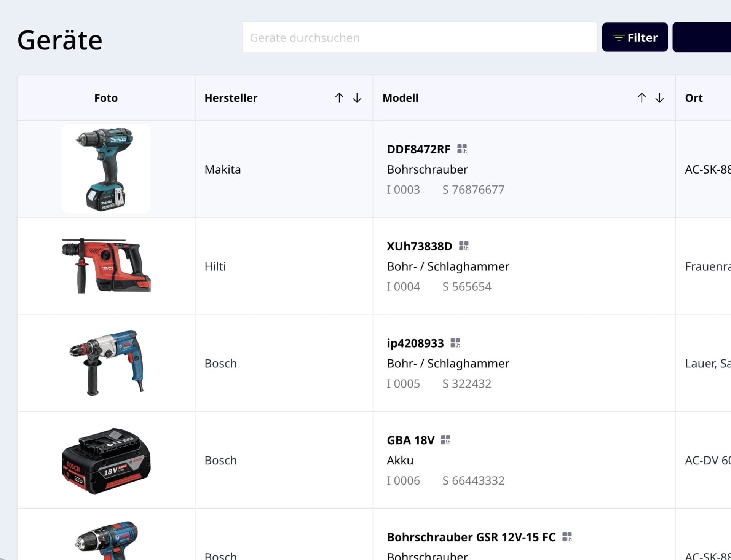Show QR code for GBA 18V
731x560 pixels.
coord(445,440)
